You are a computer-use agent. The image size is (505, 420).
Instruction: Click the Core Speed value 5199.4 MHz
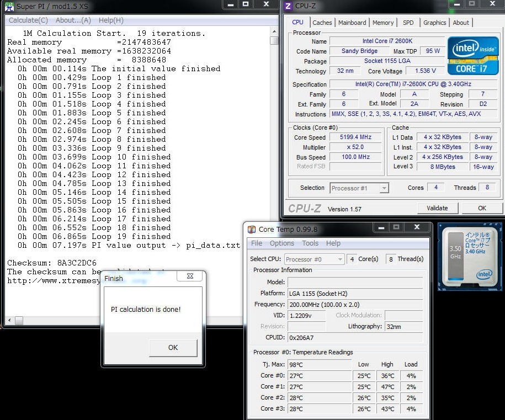click(355, 137)
